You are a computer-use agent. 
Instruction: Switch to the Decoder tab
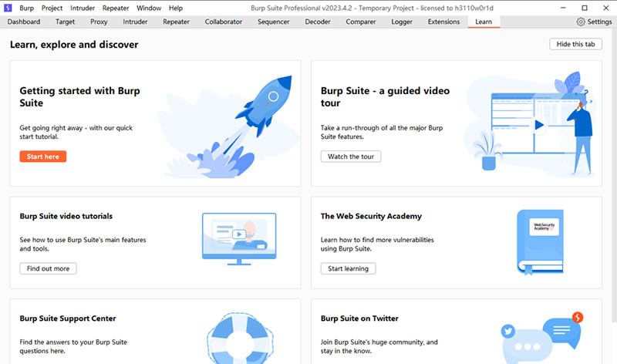click(x=318, y=22)
